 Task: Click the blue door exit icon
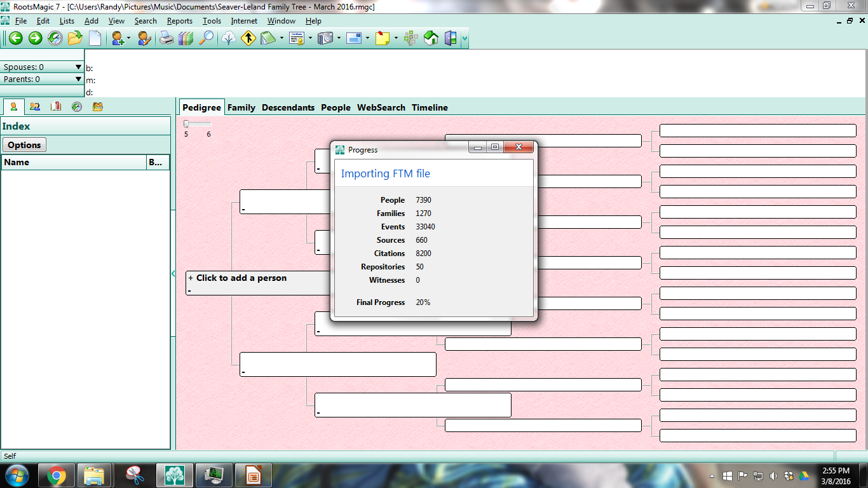[451, 38]
